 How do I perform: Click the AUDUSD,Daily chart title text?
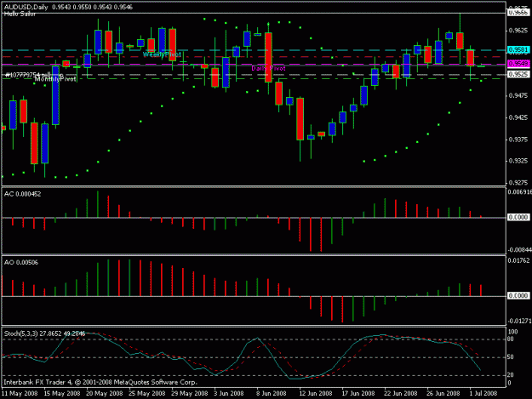point(26,7)
